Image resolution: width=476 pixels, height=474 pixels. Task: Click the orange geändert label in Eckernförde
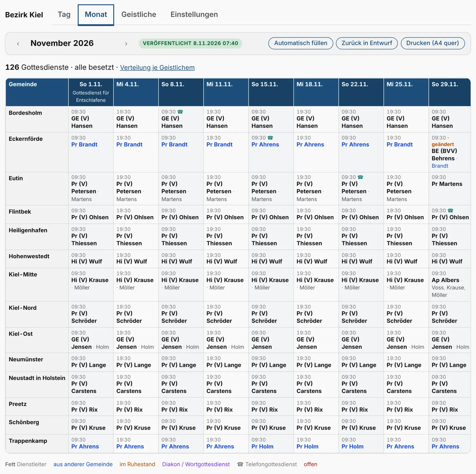tap(443, 144)
